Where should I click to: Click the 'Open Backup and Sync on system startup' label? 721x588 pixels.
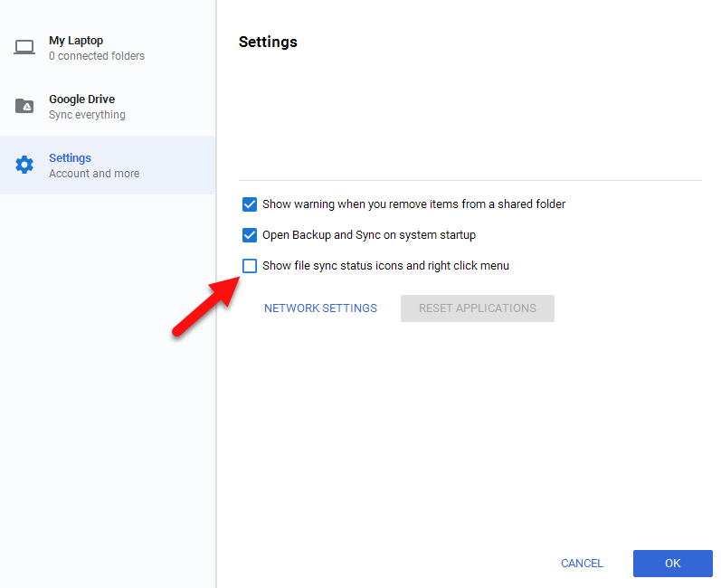pos(369,235)
